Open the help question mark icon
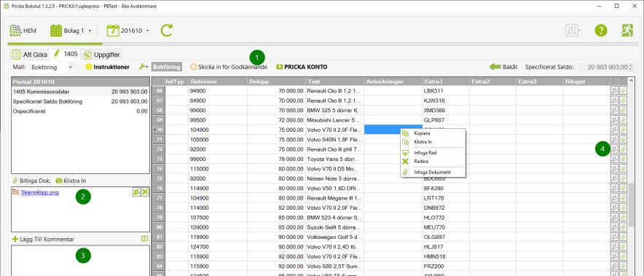This screenshot has width=644, height=276. pyautogui.click(x=601, y=31)
